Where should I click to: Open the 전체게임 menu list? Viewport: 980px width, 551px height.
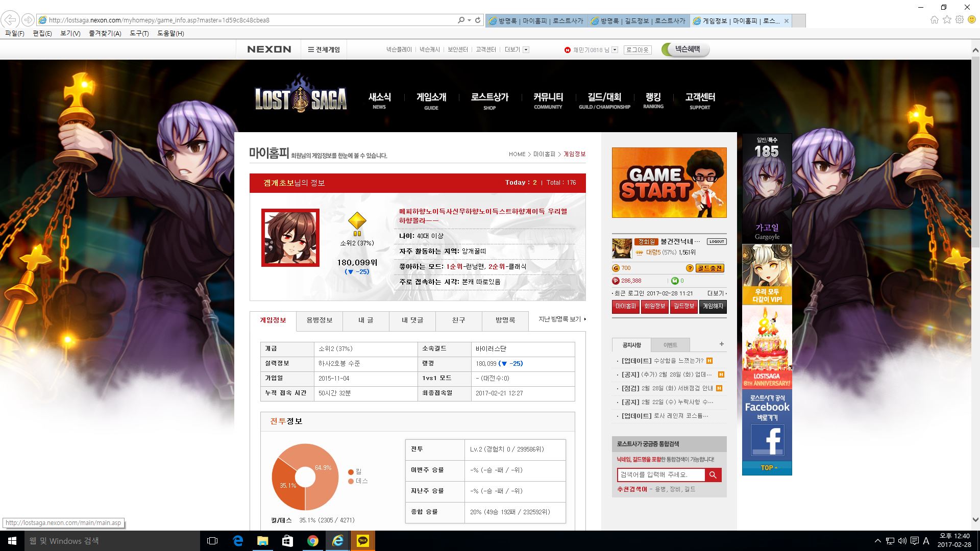coord(324,49)
